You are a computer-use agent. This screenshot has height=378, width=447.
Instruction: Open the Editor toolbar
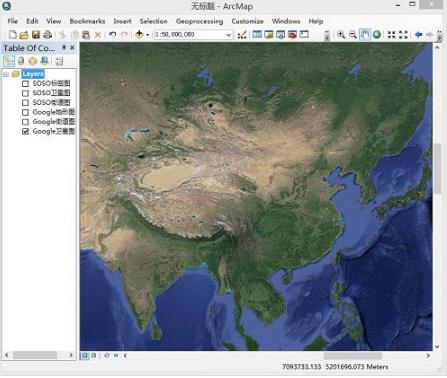pyautogui.click(x=242, y=34)
